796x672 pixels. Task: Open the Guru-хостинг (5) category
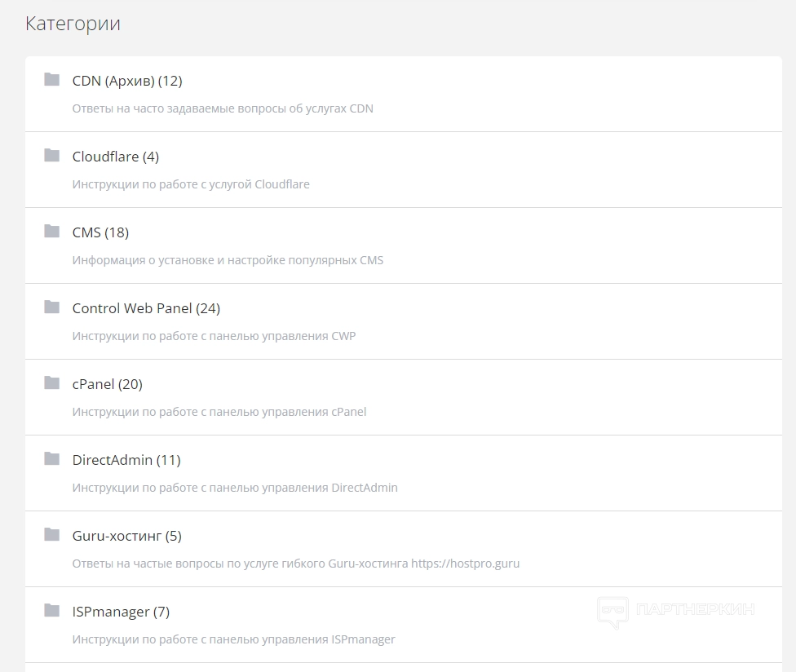[126, 536]
